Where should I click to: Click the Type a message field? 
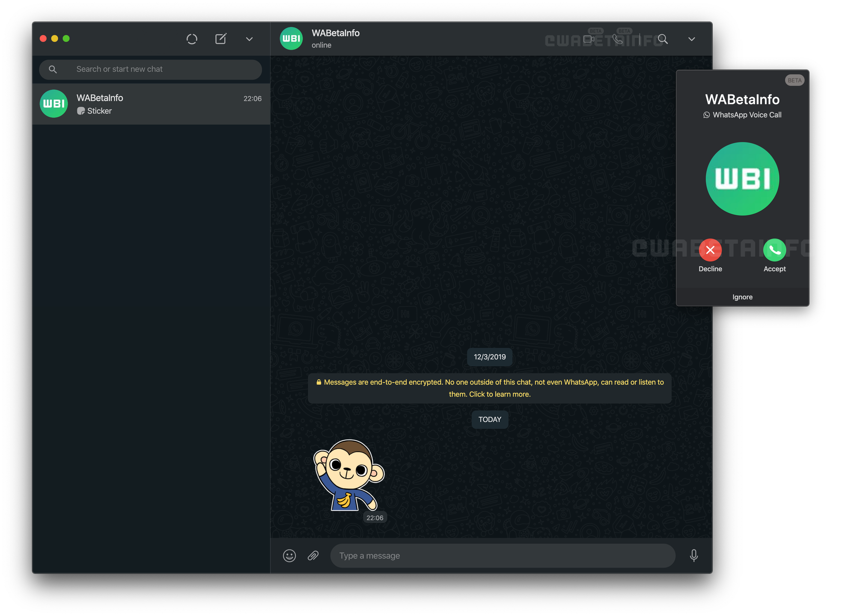pos(503,555)
